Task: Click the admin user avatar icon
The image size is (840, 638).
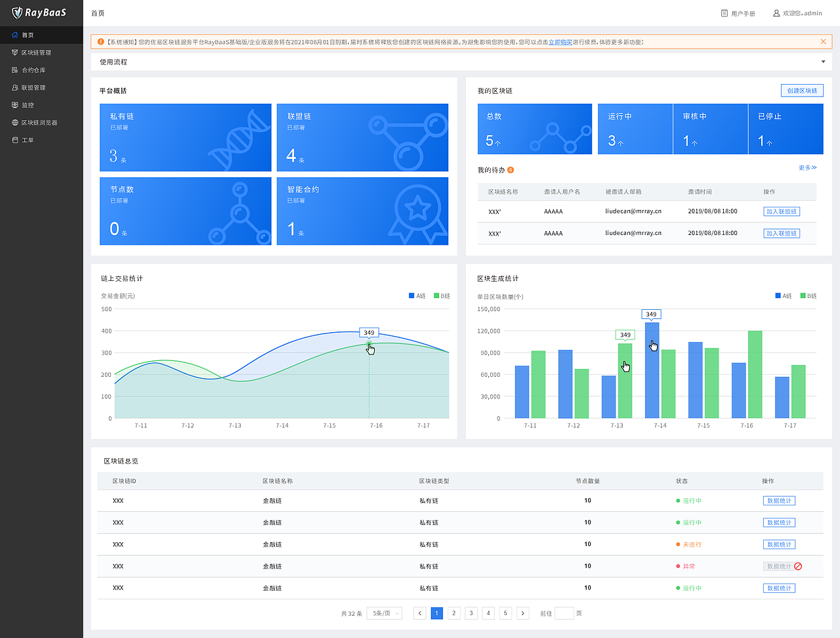Action: click(x=776, y=13)
